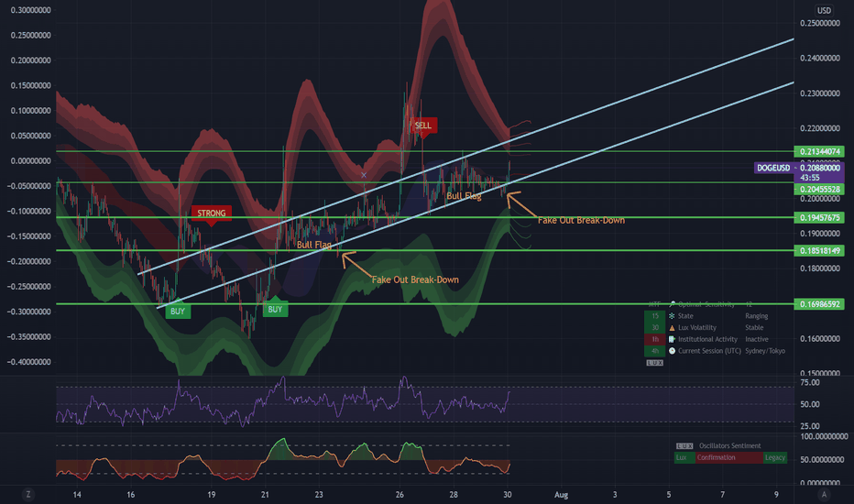
Task: Click the Sydney/Tokyo session value
Action: 765,351
